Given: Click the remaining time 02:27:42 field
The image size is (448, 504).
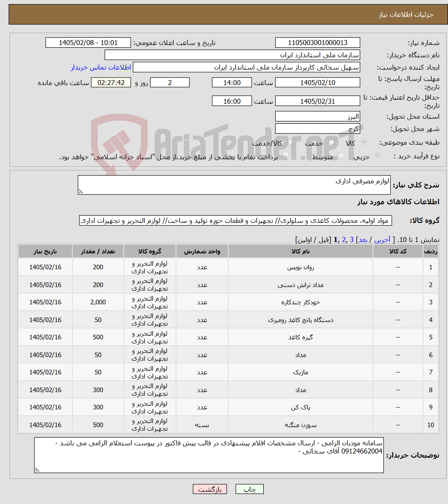Looking at the screenshot, I should pos(111,83).
